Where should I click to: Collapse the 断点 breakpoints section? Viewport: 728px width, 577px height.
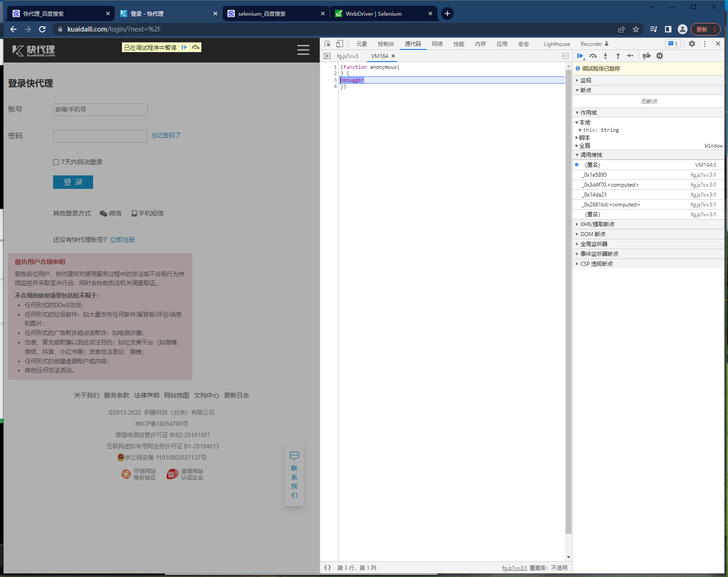[x=649, y=90]
